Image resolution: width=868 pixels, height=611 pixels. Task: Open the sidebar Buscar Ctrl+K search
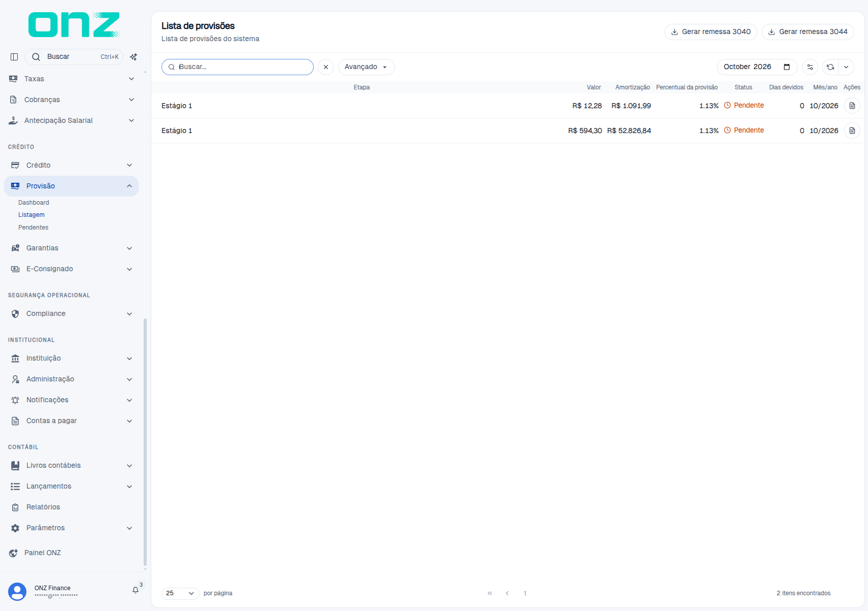pyautogui.click(x=74, y=57)
